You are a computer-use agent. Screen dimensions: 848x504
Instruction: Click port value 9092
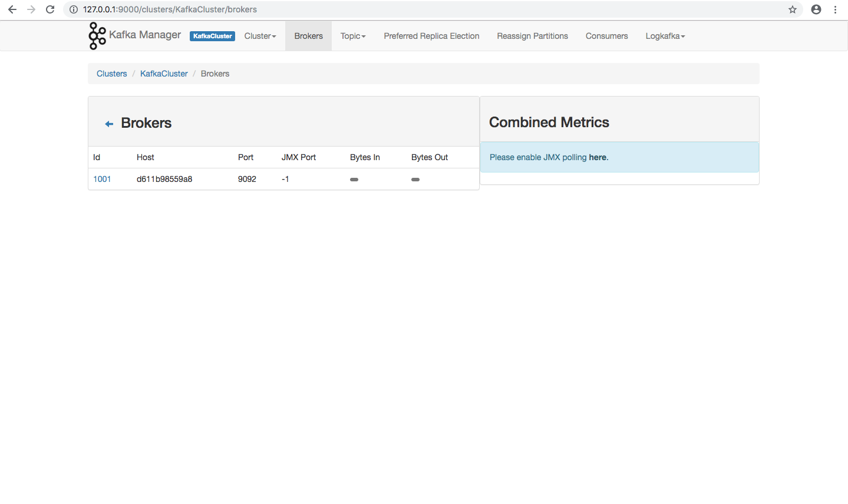click(247, 179)
